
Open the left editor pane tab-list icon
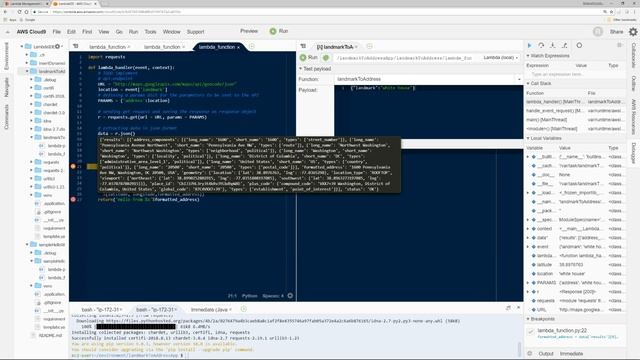76,47
